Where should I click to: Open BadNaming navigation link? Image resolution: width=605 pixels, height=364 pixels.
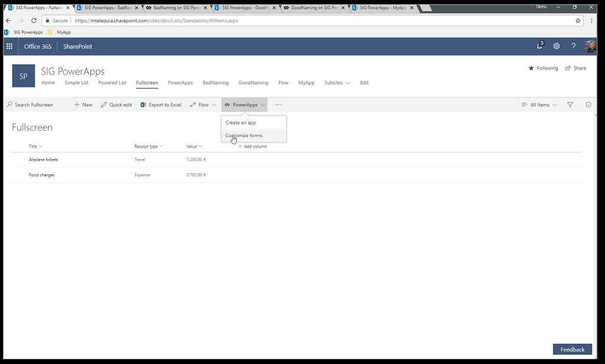click(x=216, y=83)
